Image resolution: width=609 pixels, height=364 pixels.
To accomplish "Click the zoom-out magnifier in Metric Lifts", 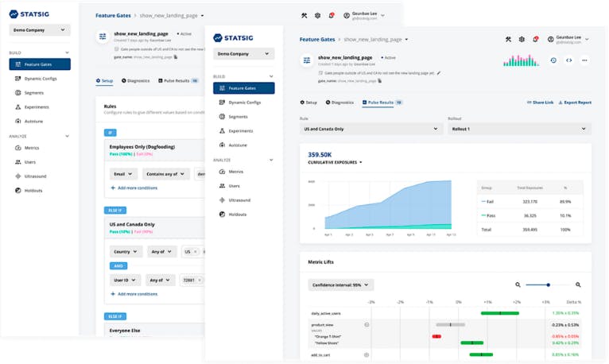I will (x=518, y=285).
